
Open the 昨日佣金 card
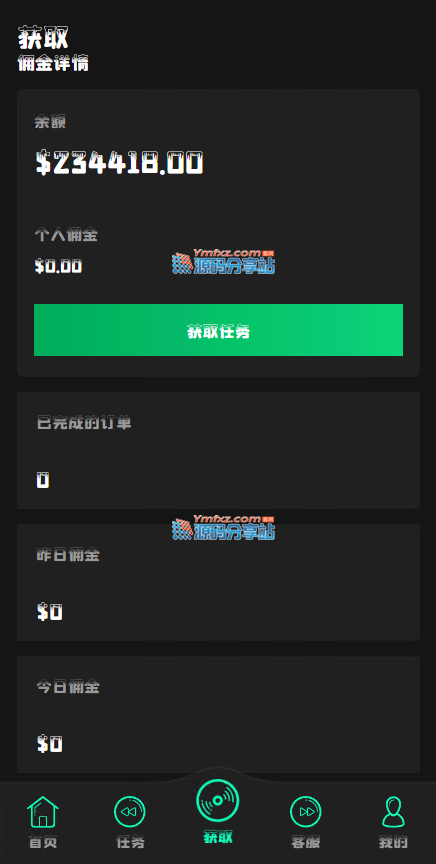coord(218,582)
